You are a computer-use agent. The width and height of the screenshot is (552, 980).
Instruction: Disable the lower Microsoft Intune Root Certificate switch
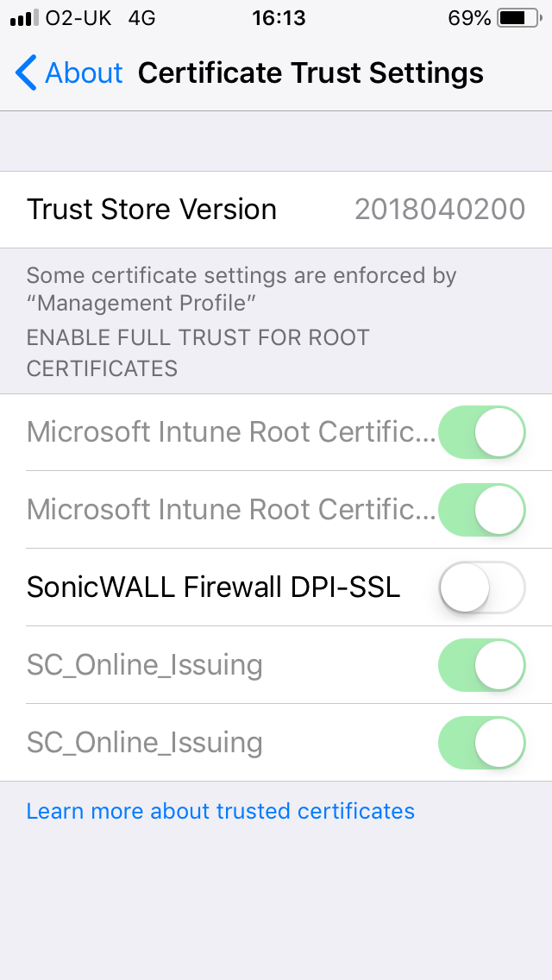click(x=481, y=509)
